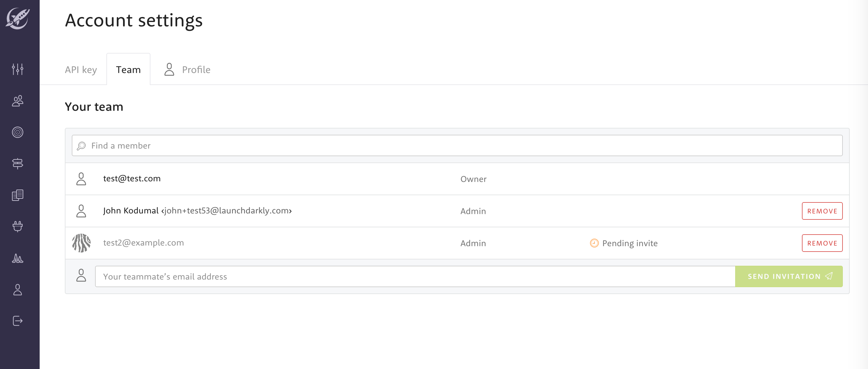Viewport: 868px width, 369px height.
Task: Remove test2@example.com pending member
Action: 822,243
